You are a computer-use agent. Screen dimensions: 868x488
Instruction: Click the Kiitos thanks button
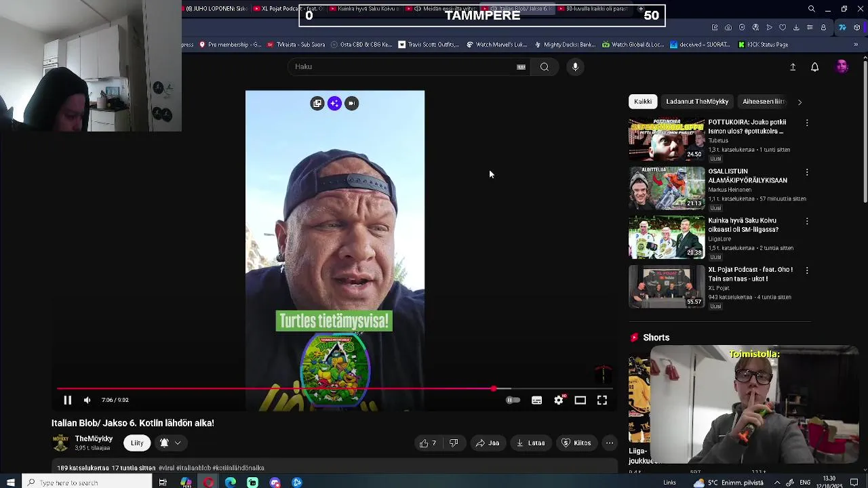[576, 443]
